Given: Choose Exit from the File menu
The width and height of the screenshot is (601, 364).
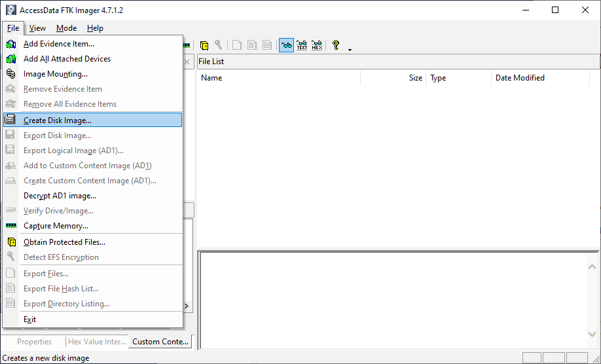Looking at the screenshot, I should (92, 319).
